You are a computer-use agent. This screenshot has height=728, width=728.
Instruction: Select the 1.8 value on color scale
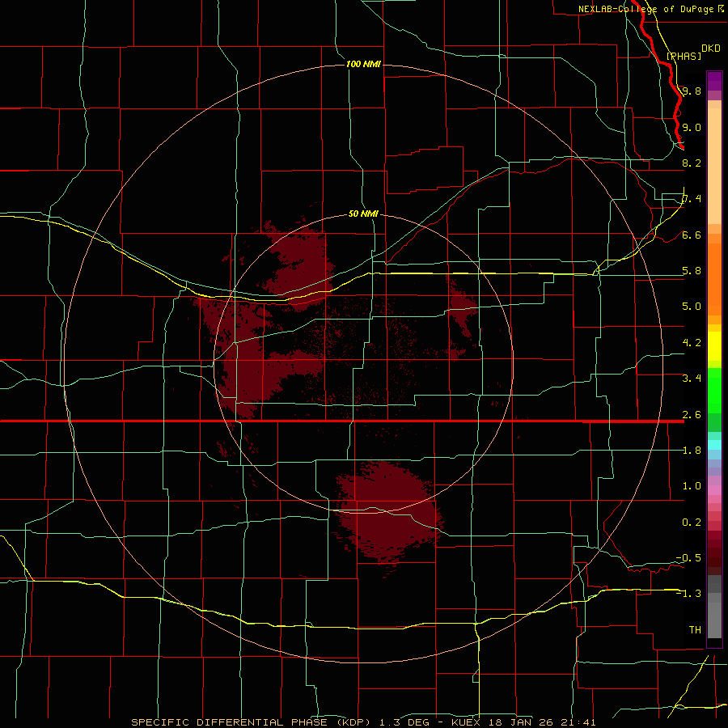(692, 451)
